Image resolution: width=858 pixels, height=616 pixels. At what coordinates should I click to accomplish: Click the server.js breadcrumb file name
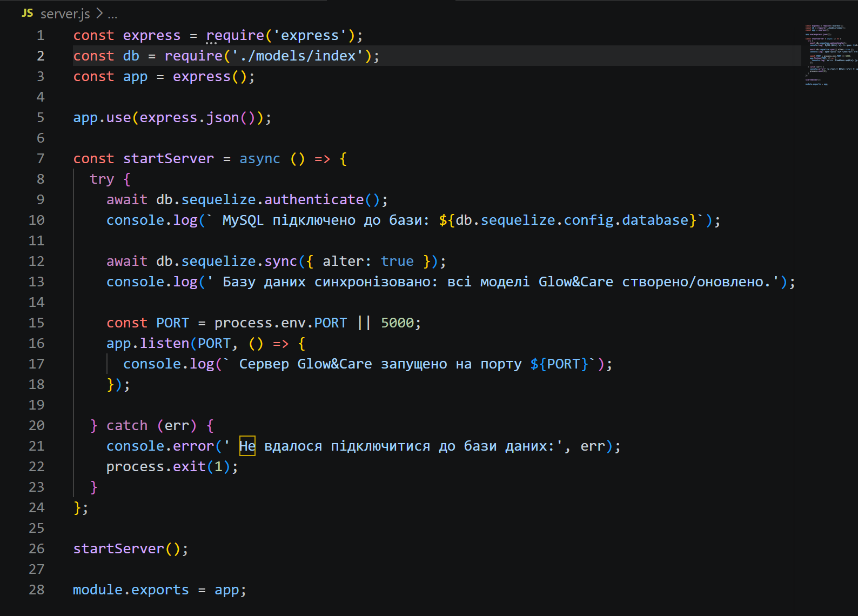click(x=65, y=14)
